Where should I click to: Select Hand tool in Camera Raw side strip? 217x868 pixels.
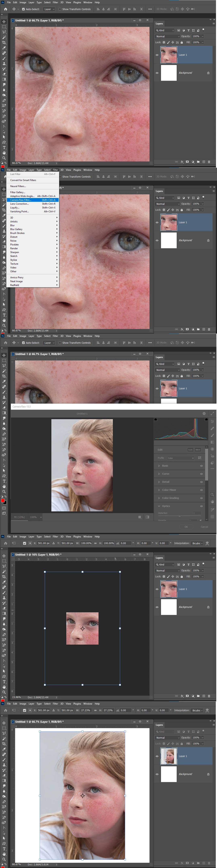[212, 502]
